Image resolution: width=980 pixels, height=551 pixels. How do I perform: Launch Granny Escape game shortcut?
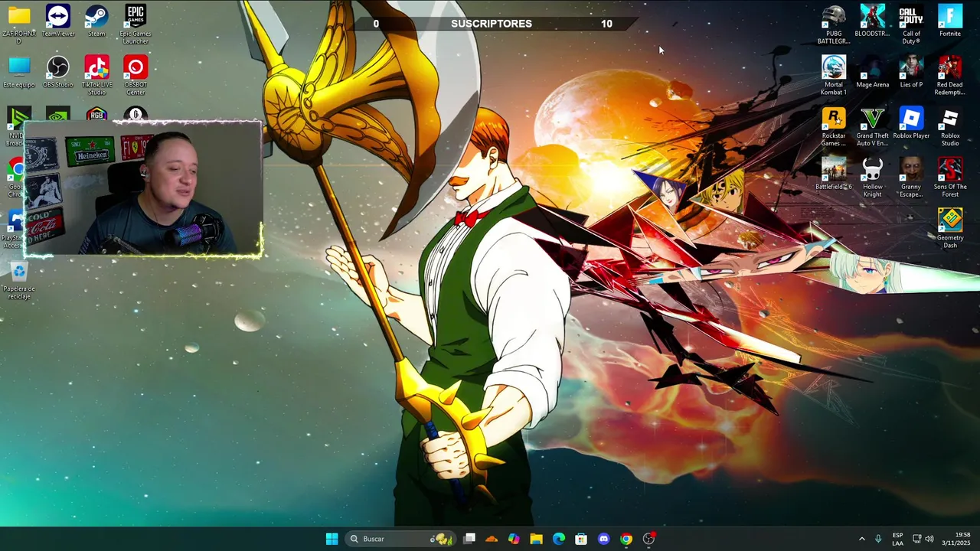[x=911, y=178]
